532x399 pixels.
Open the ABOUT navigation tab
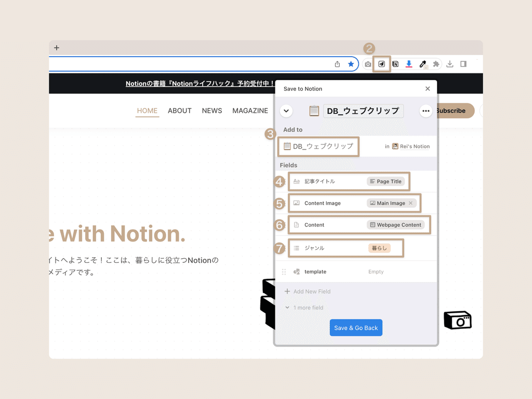click(x=179, y=111)
